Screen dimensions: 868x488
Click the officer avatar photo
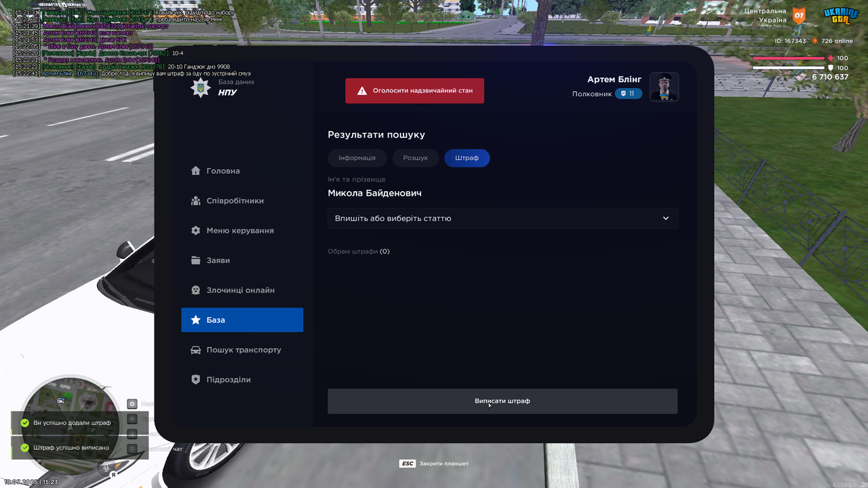point(665,87)
